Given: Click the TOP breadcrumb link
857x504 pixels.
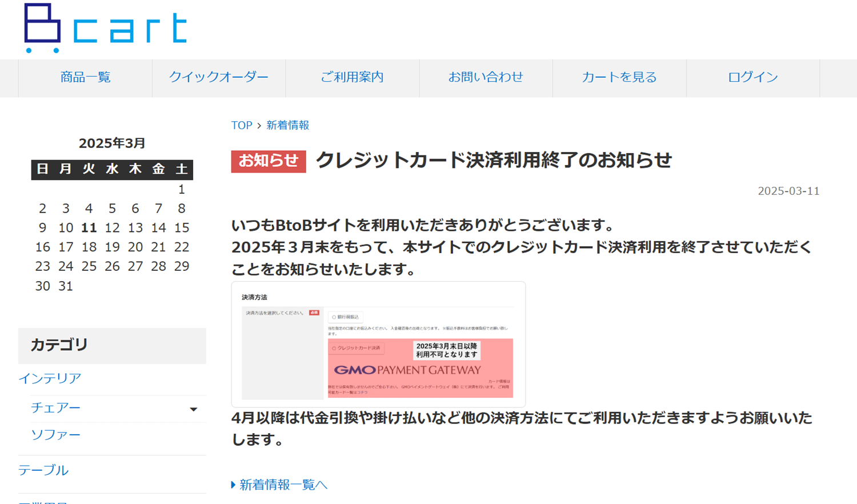Looking at the screenshot, I should (242, 125).
